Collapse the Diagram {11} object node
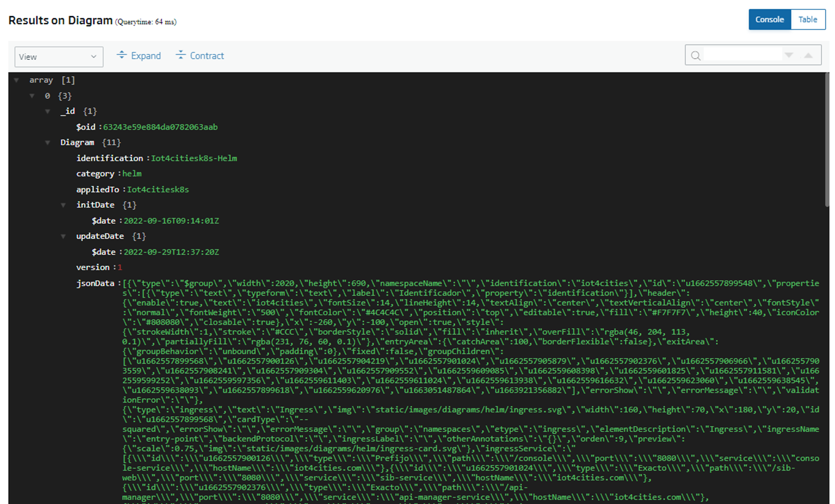This screenshot has height=504, width=835. 48,142
